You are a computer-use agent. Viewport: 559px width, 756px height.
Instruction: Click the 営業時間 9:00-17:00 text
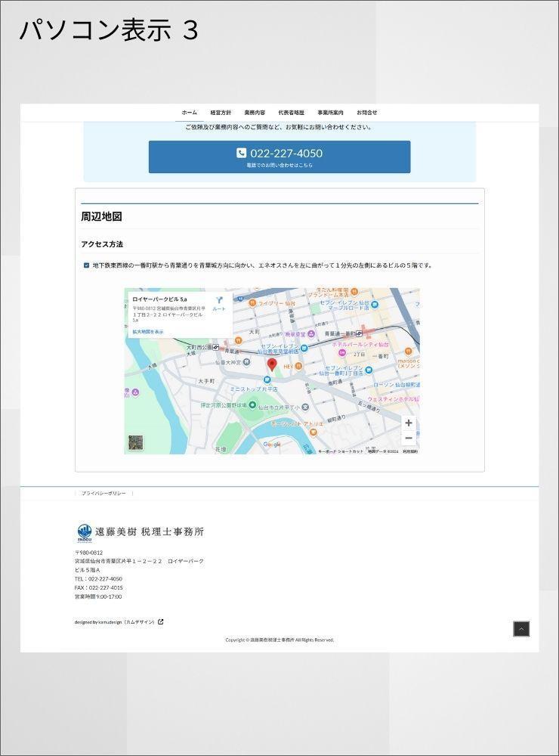98,596
